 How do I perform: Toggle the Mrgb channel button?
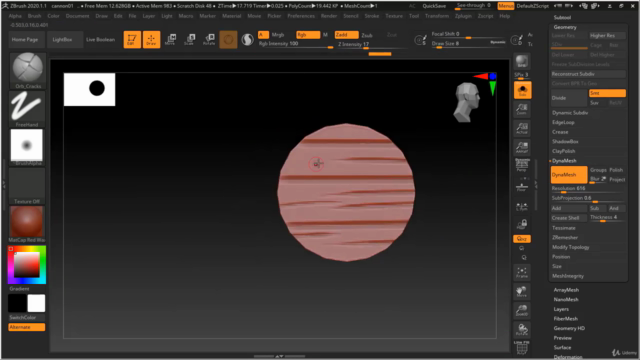point(278,35)
